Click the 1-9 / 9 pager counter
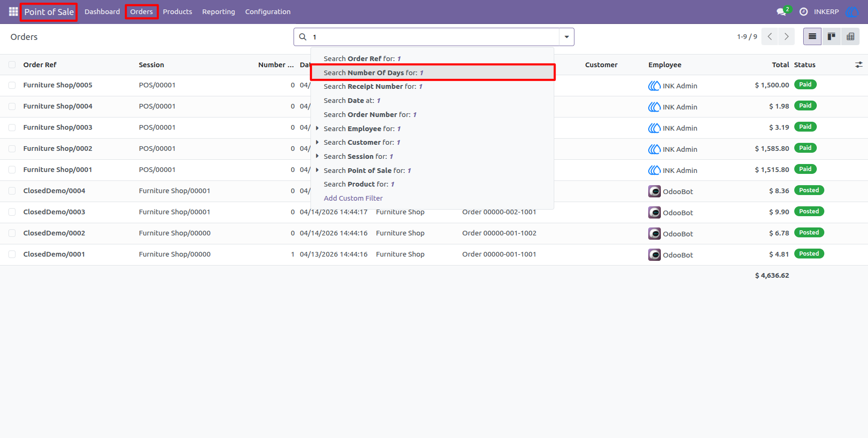Viewport: 868px width, 438px height. click(747, 37)
